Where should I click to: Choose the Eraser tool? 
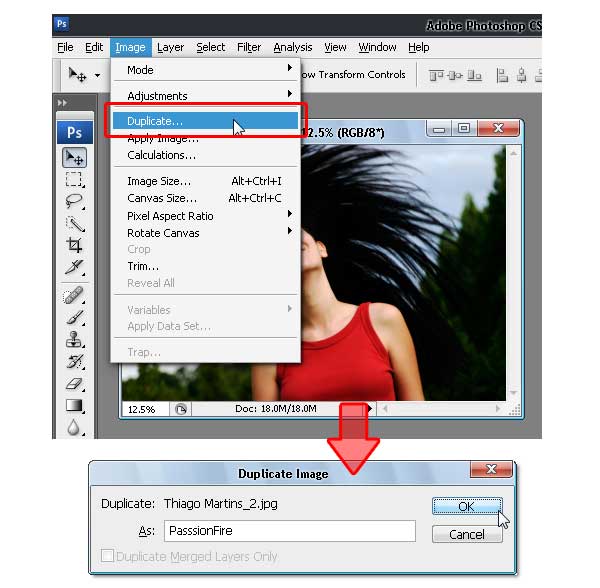[x=75, y=383]
